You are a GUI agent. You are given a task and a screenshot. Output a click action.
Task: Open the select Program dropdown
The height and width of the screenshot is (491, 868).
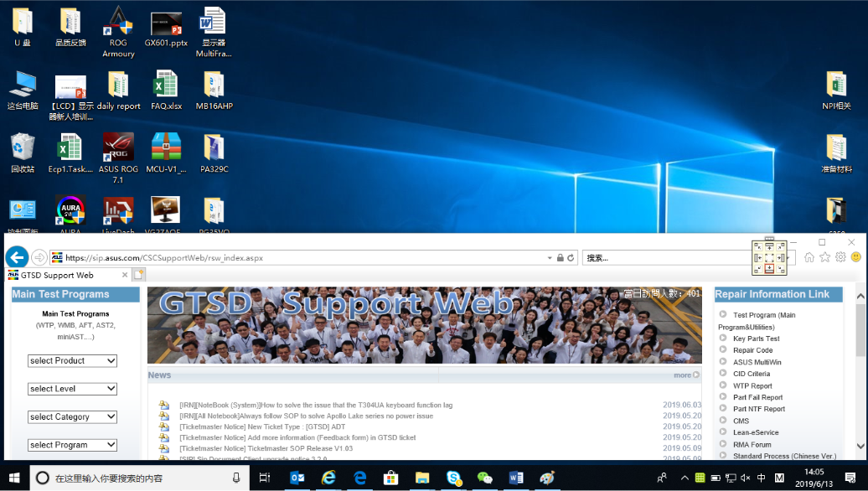(x=72, y=445)
